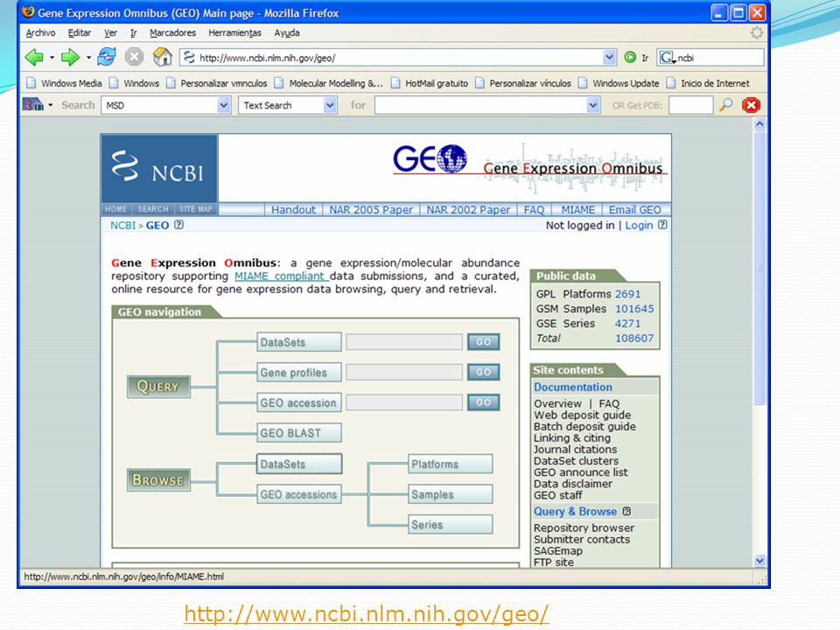Open the Web deposit guide link
This screenshot has width=840, height=630.
[582, 415]
